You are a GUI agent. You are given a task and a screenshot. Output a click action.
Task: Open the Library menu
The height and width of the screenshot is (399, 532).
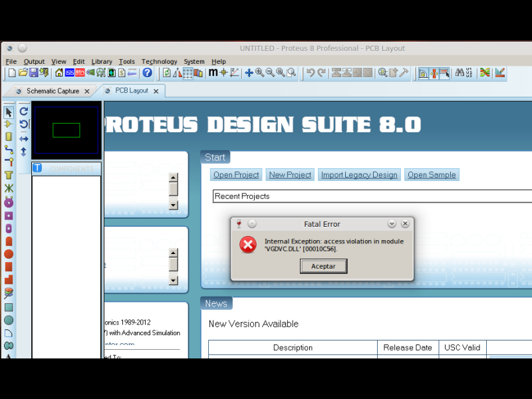point(102,61)
